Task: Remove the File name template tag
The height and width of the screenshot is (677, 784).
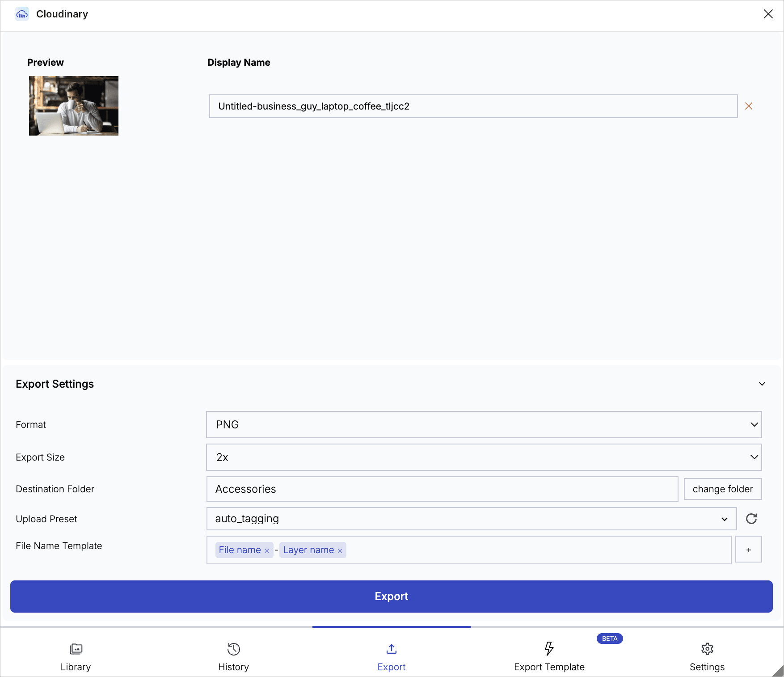Action: tap(267, 550)
